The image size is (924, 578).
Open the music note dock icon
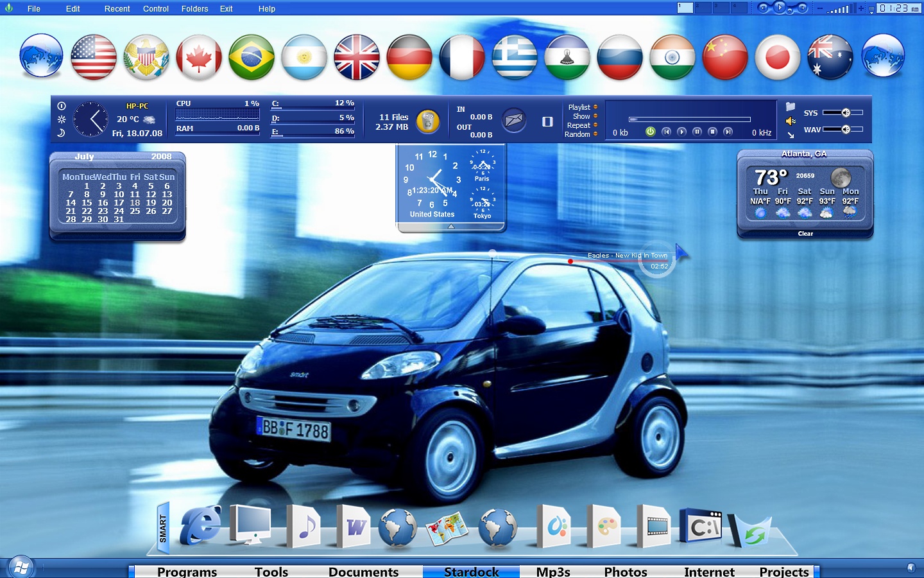click(304, 527)
